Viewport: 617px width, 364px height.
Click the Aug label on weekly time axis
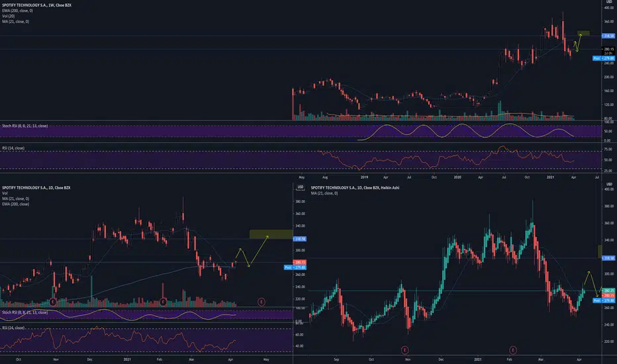325,177
